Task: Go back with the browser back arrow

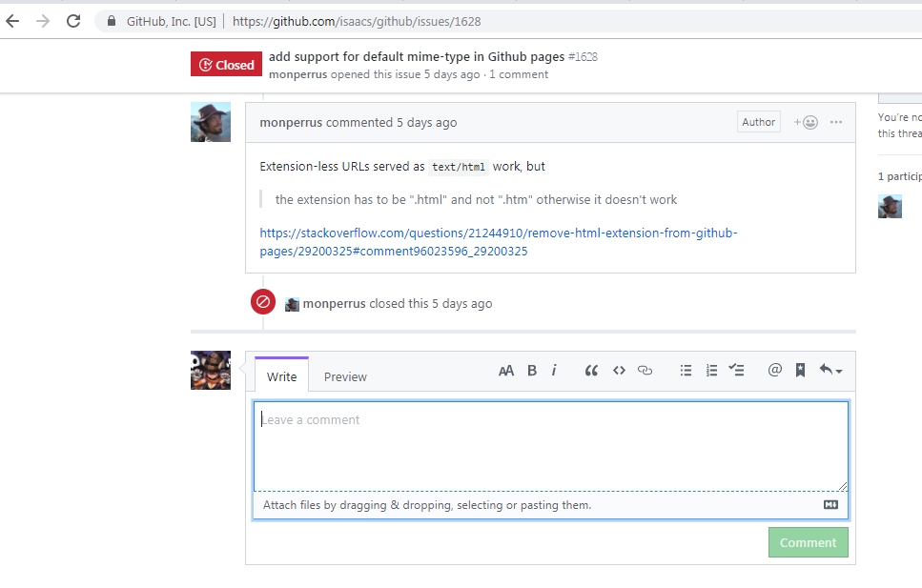Action: click(x=12, y=22)
